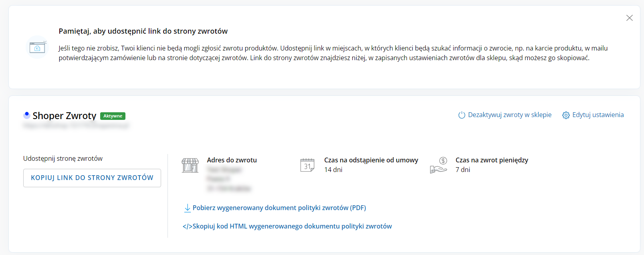Screen dimensions: 644x255
Task: Click the blurred store URL under Shoper Zwroty
Action: click(x=76, y=126)
